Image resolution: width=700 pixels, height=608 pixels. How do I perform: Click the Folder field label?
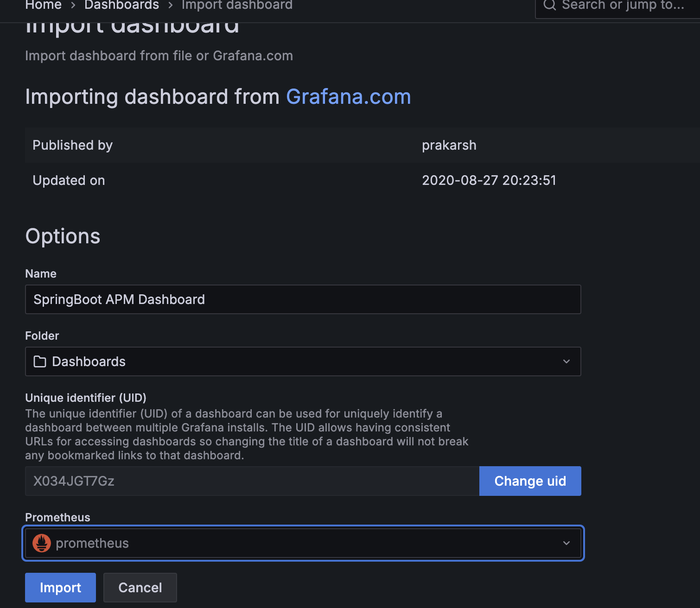42,336
